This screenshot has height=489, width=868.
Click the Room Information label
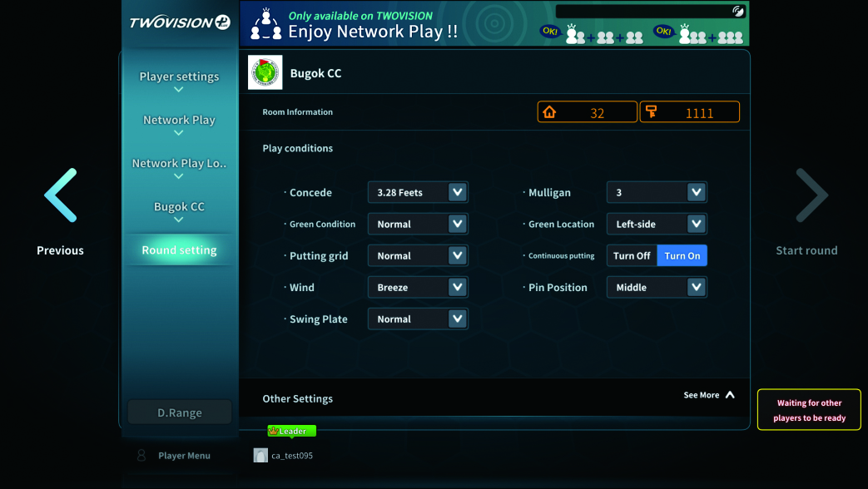pyautogui.click(x=297, y=111)
